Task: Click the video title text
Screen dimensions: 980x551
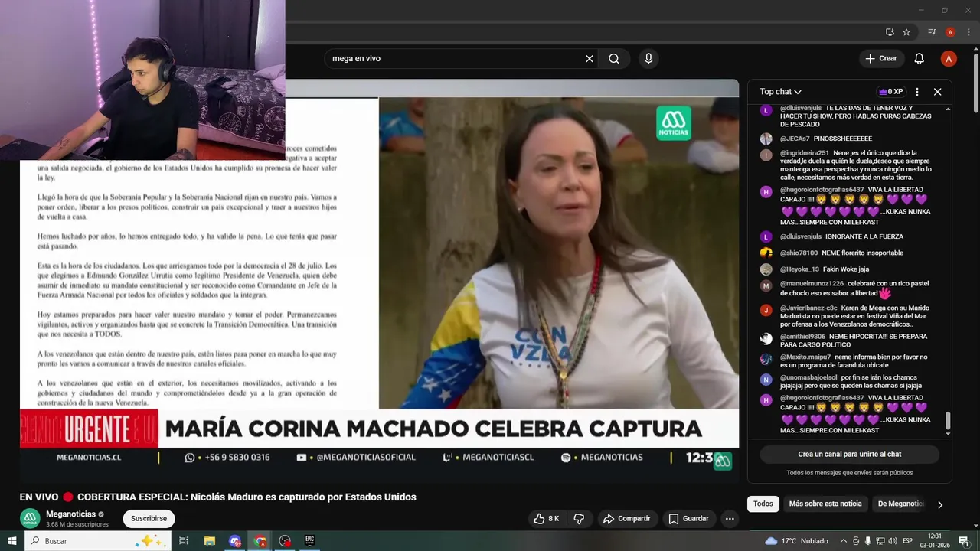Action: coord(217,497)
